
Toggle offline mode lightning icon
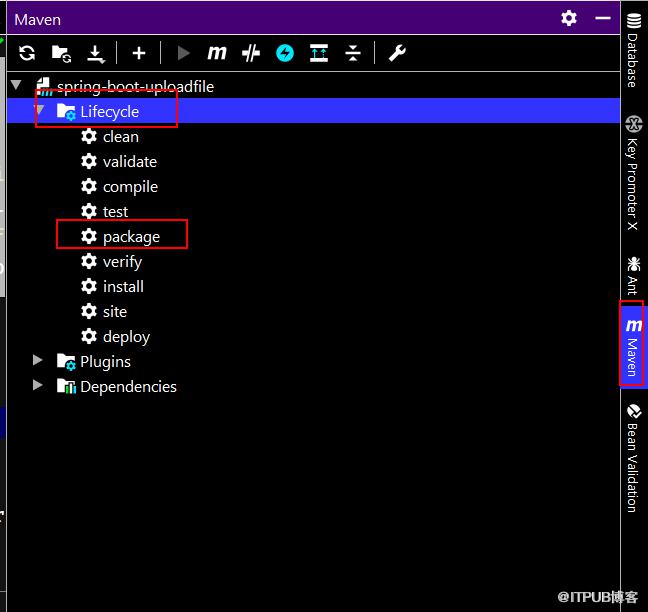[x=285, y=53]
